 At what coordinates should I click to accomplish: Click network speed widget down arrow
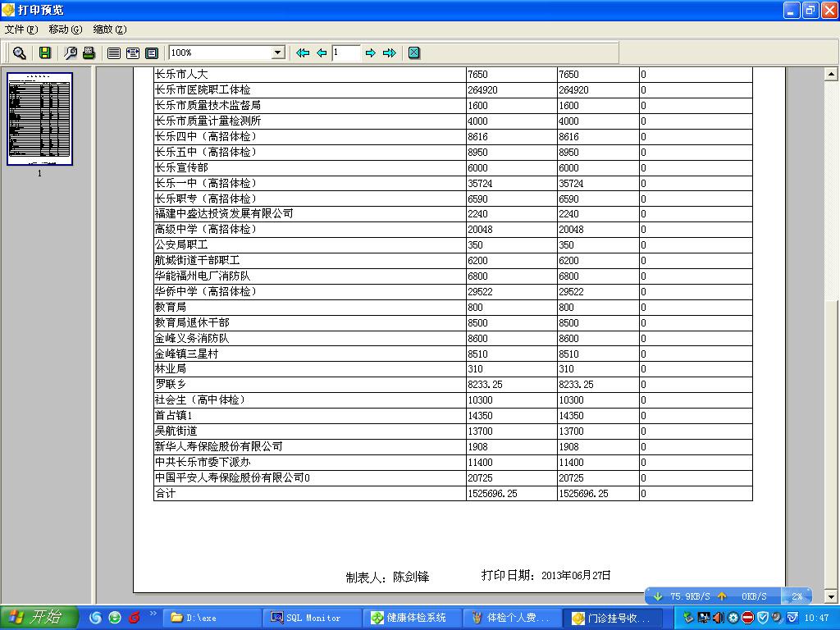tap(658, 596)
